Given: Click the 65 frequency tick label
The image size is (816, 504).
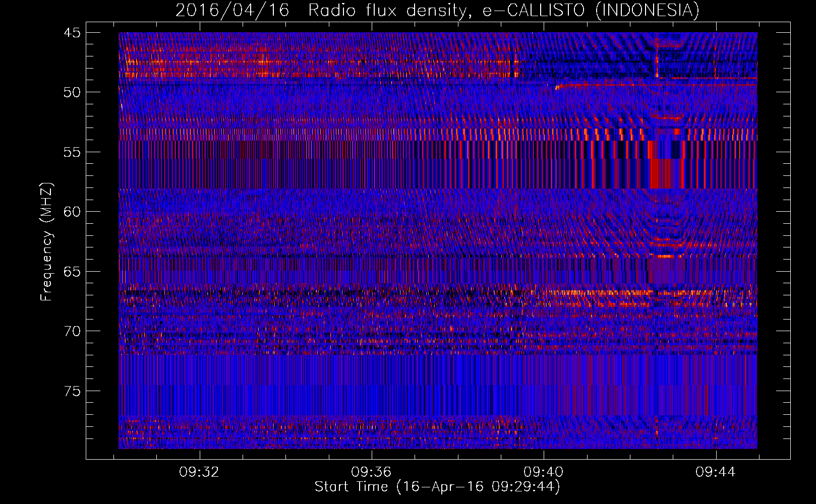Looking at the screenshot, I should click(72, 272).
